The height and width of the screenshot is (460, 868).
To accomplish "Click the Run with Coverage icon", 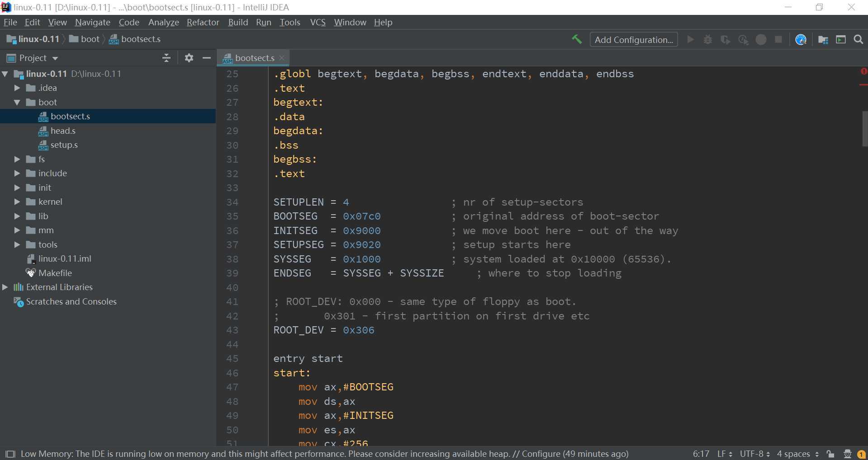I will click(x=726, y=40).
